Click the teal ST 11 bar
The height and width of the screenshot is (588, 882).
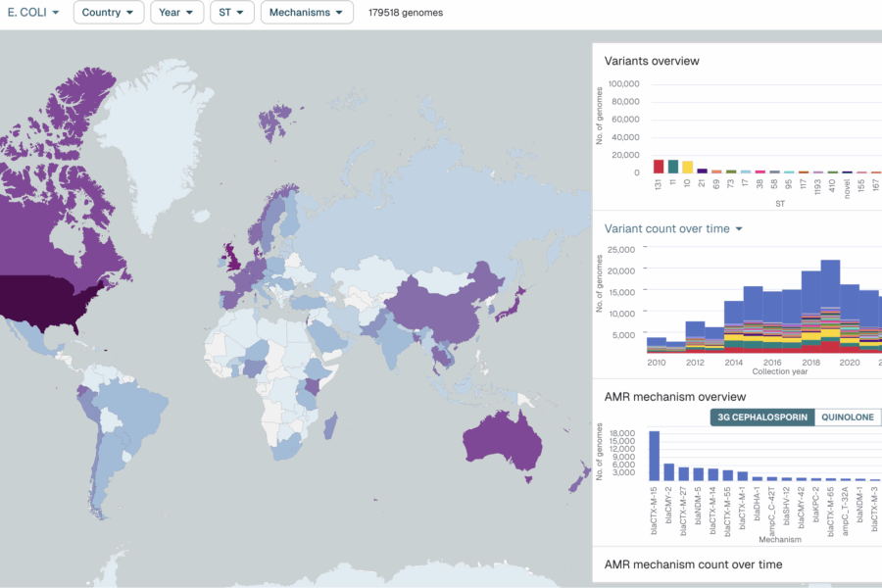coord(673,166)
